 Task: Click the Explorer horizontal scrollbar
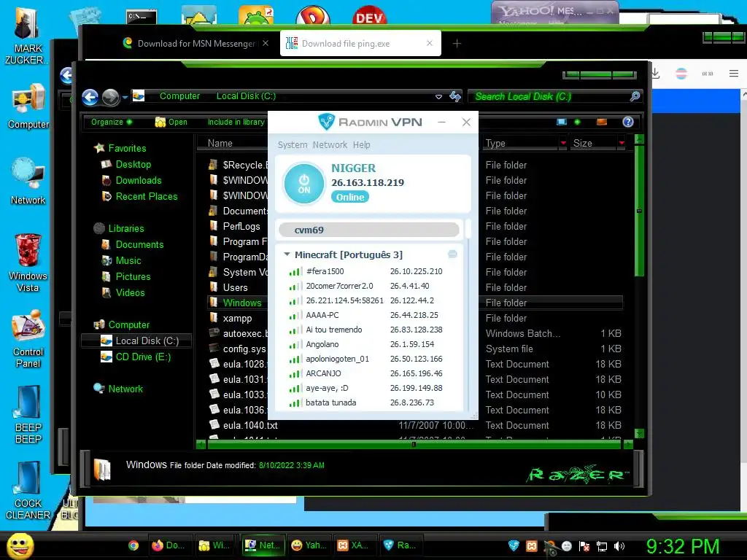coord(414,445)
